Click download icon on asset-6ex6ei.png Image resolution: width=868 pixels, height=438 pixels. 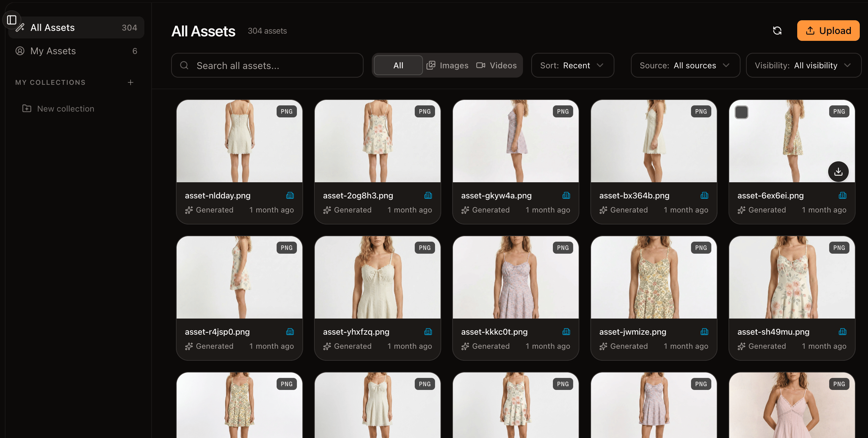coord(838,171)
